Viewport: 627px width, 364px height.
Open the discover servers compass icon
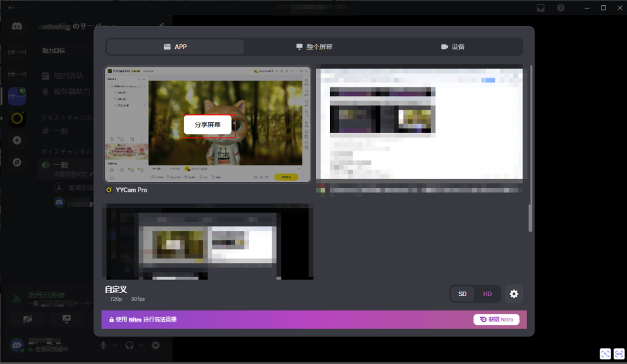17,162
